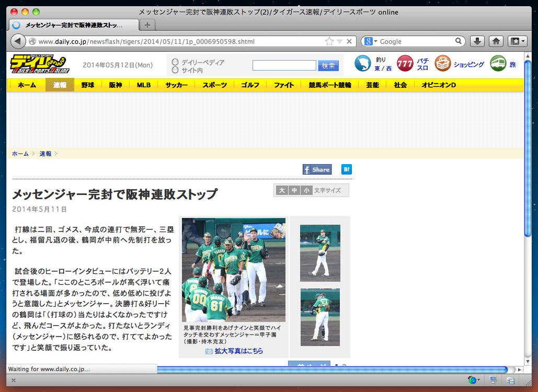Viewport: 538px width, 392px height.
Task: Open the fishing 釣り dolphin icon
Action: 363,63
